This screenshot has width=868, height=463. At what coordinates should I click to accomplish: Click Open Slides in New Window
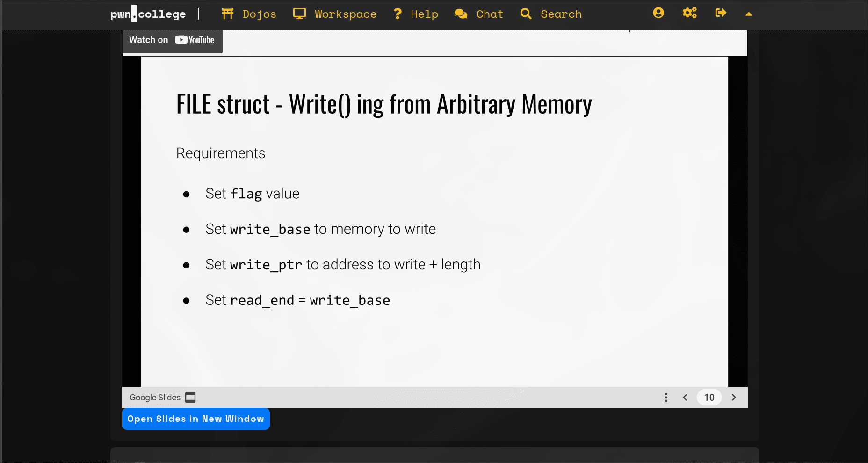coord(195,419)
